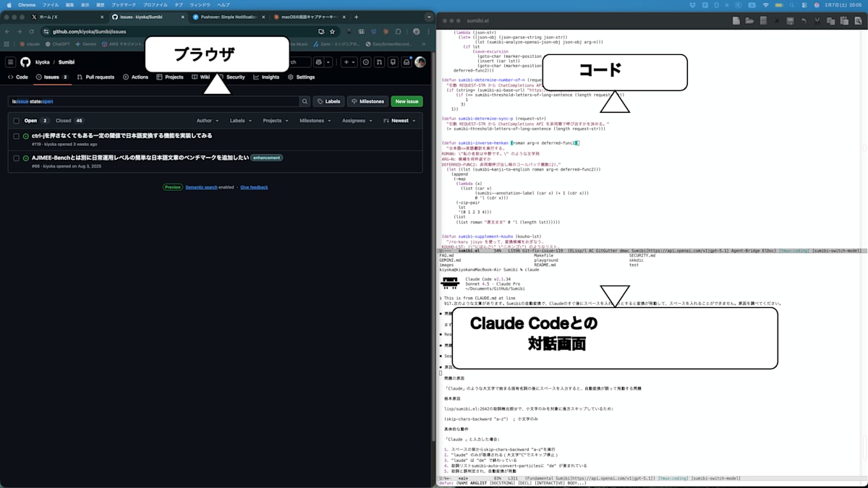Follow the Give feedback link
The image size is (868, 488).
coord(254,187)
